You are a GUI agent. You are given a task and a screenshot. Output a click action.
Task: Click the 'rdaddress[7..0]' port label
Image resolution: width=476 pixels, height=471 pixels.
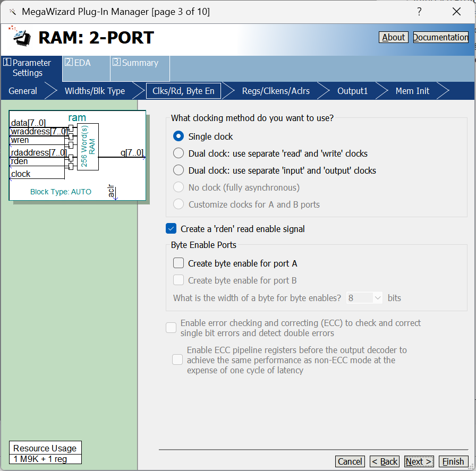tap(39, 152)
